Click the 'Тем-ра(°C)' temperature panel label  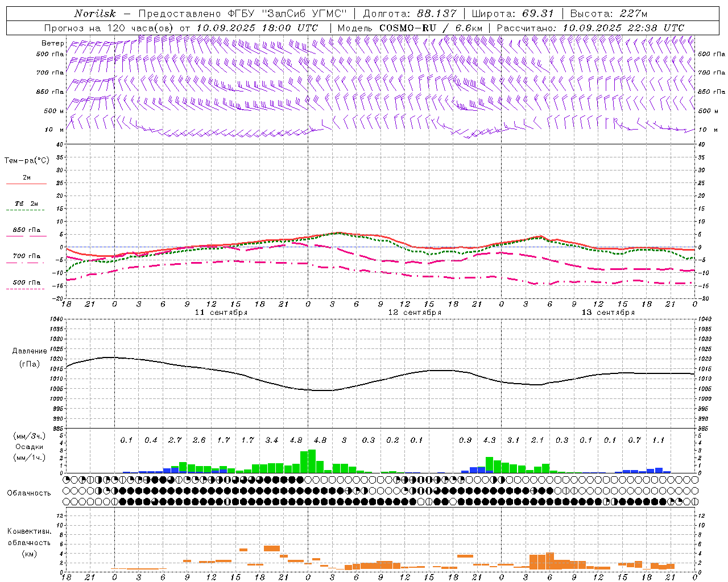27,161
